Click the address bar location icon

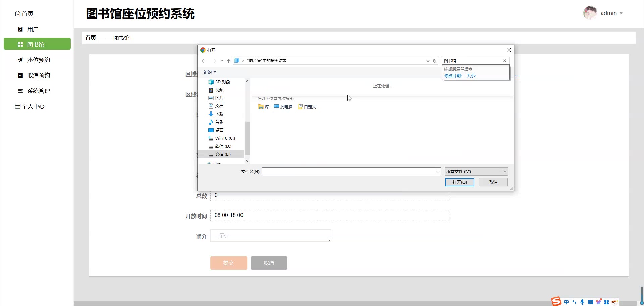[x=237, y=61]
